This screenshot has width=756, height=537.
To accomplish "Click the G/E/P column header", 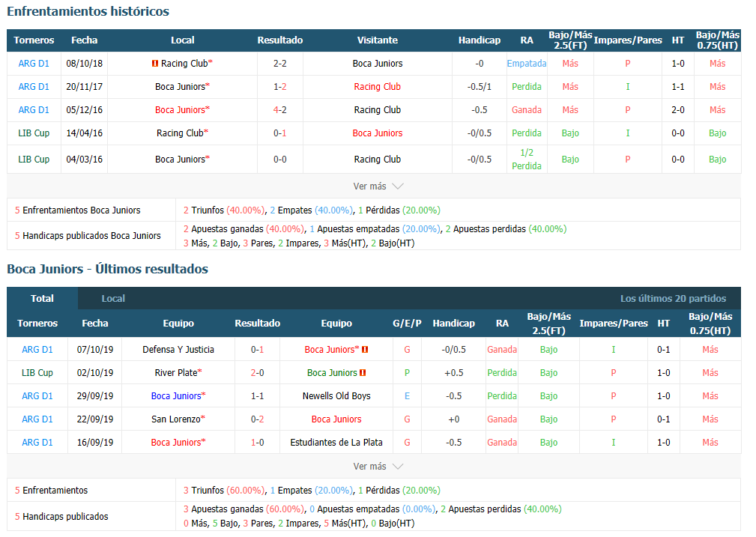I will pos(407,323).
